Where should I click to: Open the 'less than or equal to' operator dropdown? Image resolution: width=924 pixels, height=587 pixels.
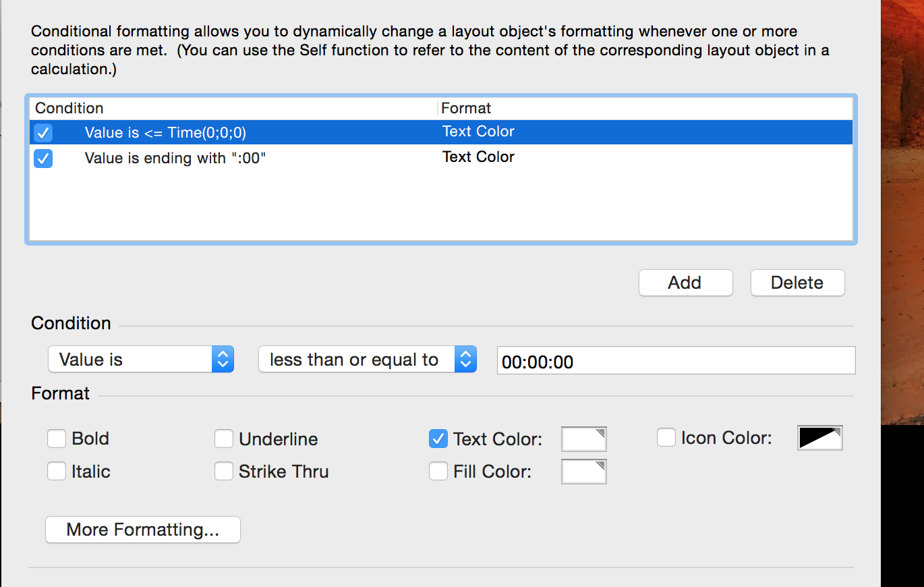click(368, 360)
